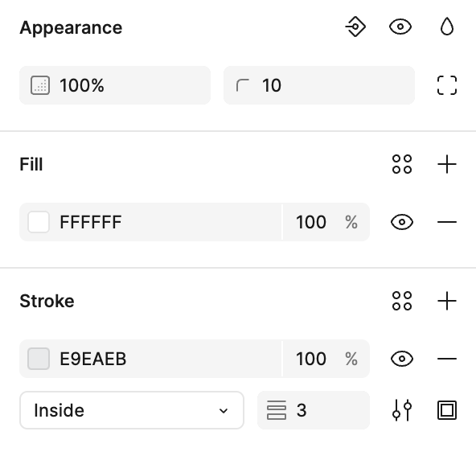Screen dimensions: 476x452
Task: Open advanced stroke settings sliders icon
Action: 402,410
